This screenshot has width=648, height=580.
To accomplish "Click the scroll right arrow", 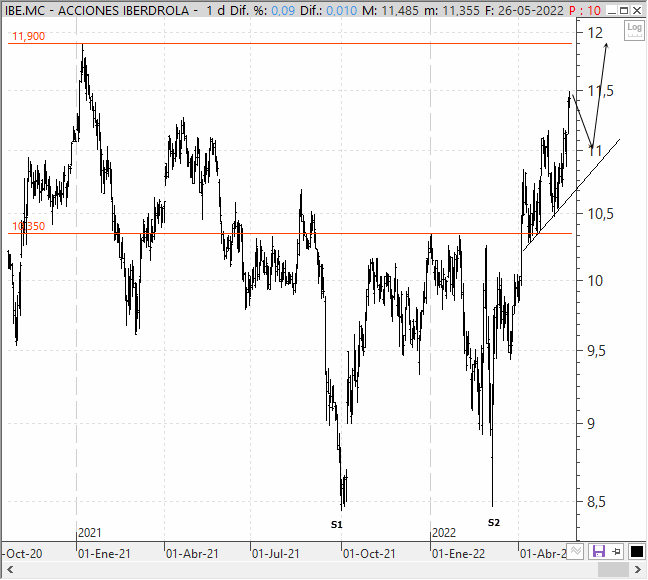I will click(x=637, y=570).
